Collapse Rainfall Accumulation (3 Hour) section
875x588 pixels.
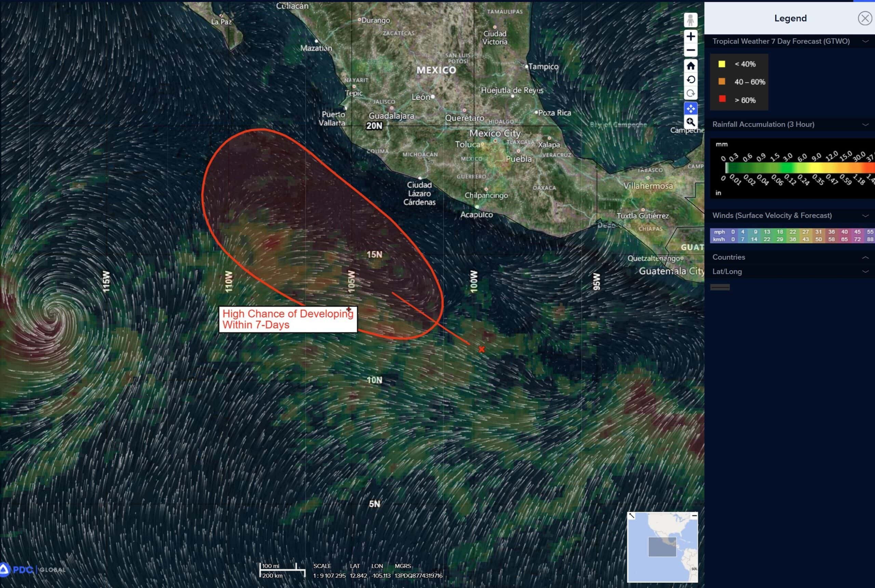(x=865, y=124)
